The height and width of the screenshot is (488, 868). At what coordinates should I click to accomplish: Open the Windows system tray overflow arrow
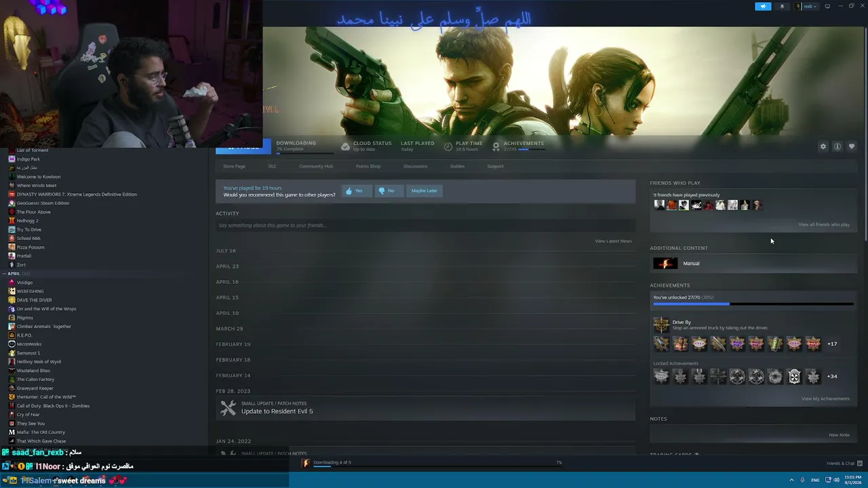point(791,480)
